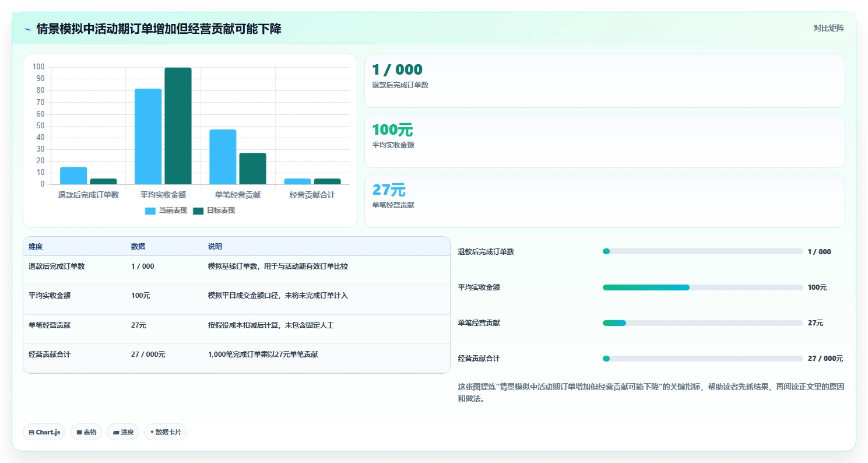This screenshot has height=463, width=868.
Task: Click the chart axis label 单笔经营贡献
Action: 238,195
